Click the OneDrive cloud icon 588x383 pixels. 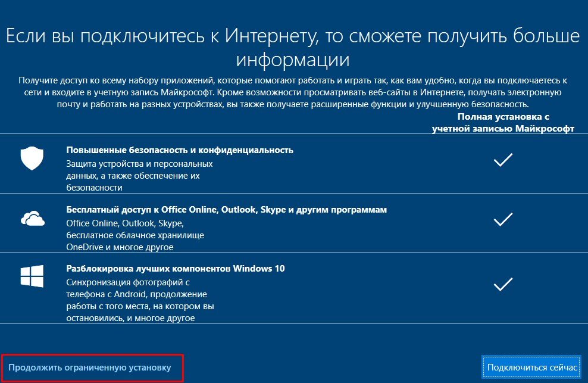click(33, 219)
